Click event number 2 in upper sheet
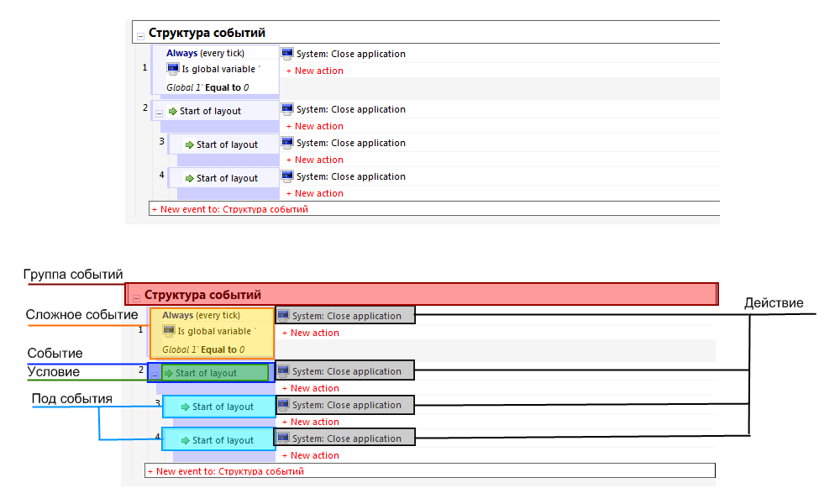The width and height of the screenshot is (840, 504). point(145,108)
